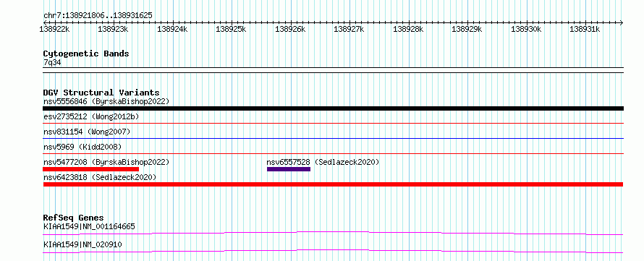644x261 pixels.
Task: Click the short red nsv5477208 variant bar
Action: pos(90,169)
